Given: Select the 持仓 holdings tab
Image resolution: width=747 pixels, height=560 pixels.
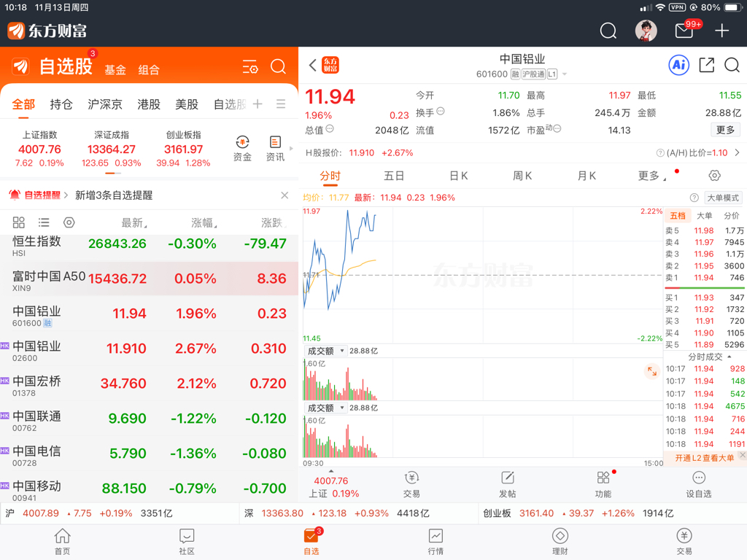Looking at the screenshot, I should [61, 104].
